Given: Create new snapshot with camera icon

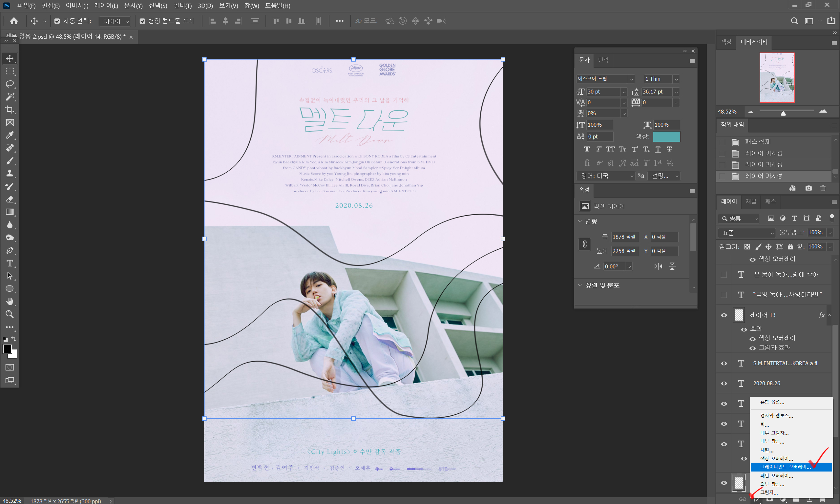Looking at the screenshot, I should (x=808, y=188).
